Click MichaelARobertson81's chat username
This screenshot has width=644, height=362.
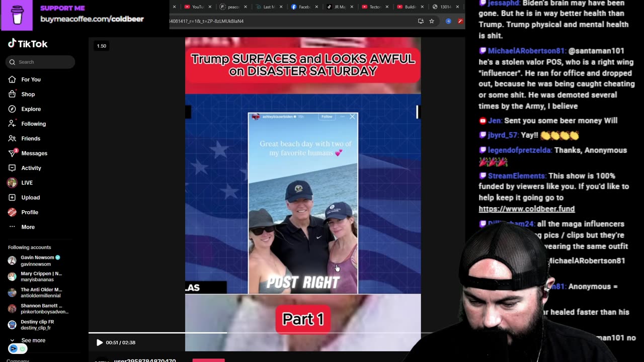point(527,51)
